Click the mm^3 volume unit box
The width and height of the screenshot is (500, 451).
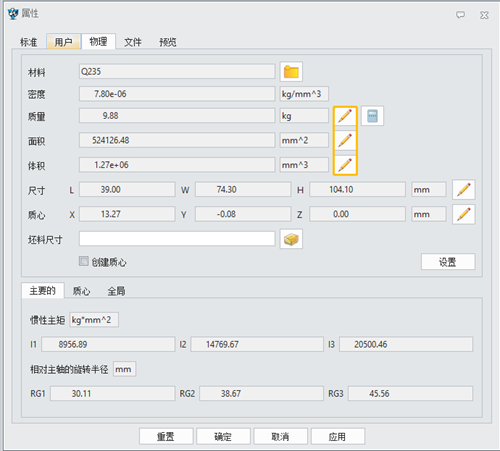304,165
